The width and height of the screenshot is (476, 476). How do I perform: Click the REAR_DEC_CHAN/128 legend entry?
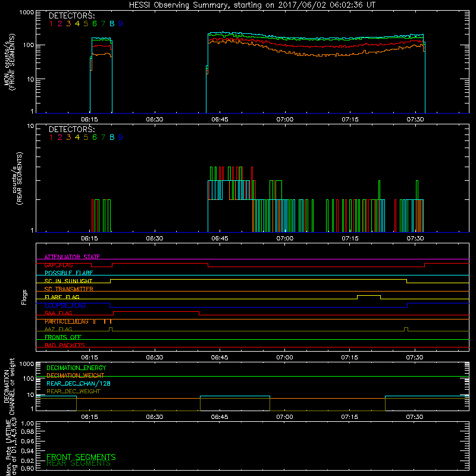tap(79, 383)
